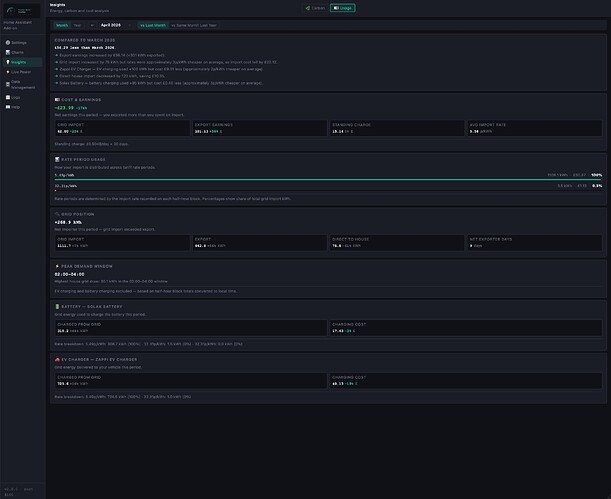
Task: Go to the next month arrow
Action: click(130, 25)
